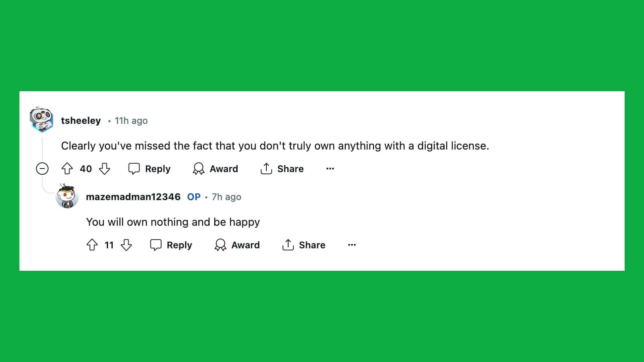Click Share button on tsheeley's comment
The width and height of the screenshot is (644, 362).
point(282,168)
